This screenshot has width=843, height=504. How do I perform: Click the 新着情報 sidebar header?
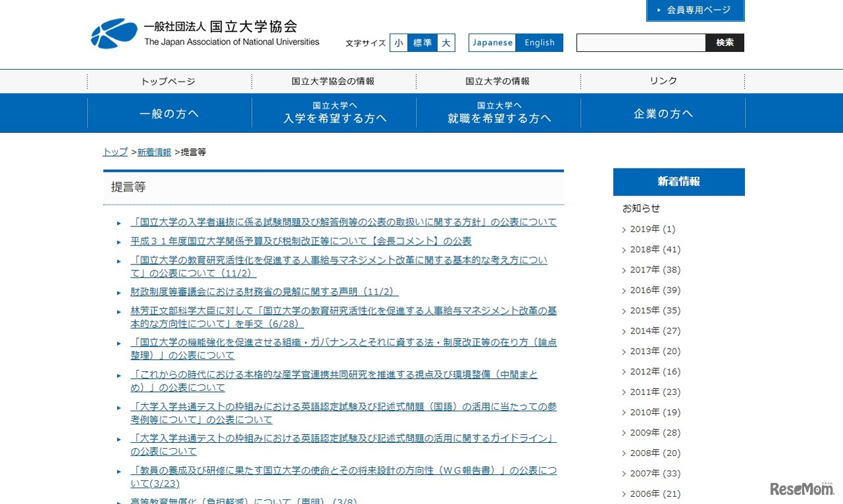click(678, 182)
